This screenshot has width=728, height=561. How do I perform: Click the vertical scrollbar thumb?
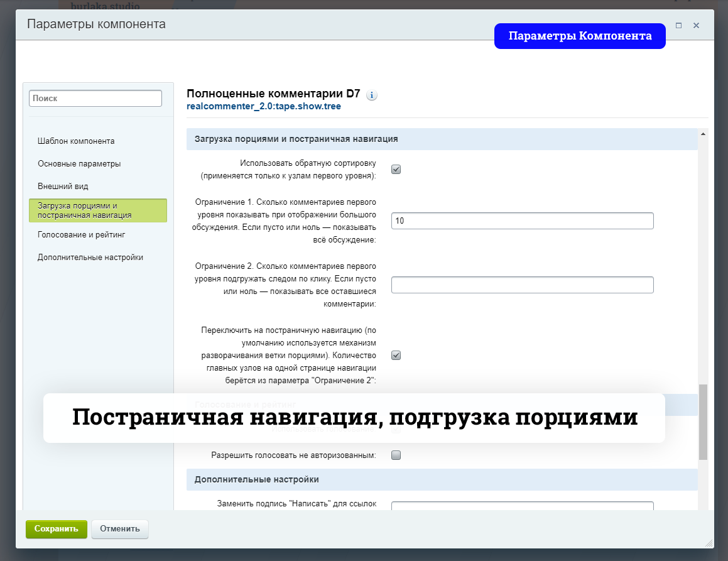703,421
